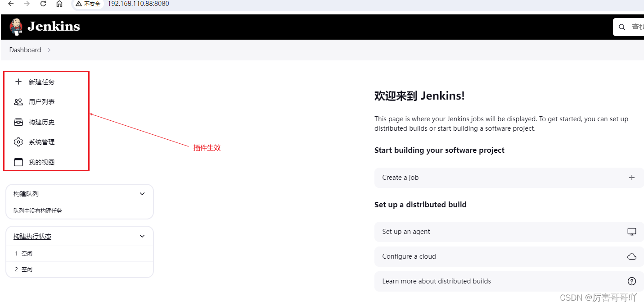Expand the chevron next to Dashboard breadcrumb
The height and width of the screenshot is (306, 644).
coord(49,50)
